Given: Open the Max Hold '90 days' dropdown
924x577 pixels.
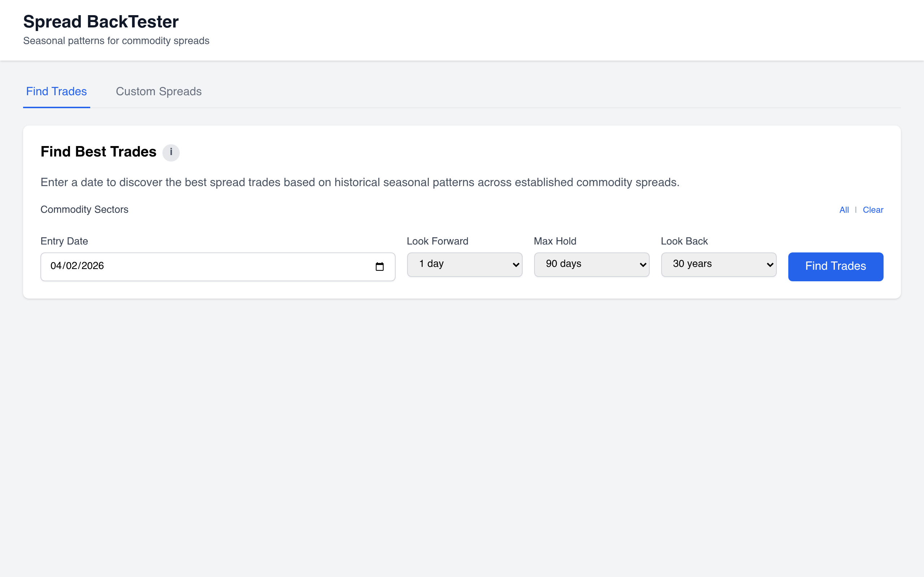Looking at the screenshot, I should 591,264.
